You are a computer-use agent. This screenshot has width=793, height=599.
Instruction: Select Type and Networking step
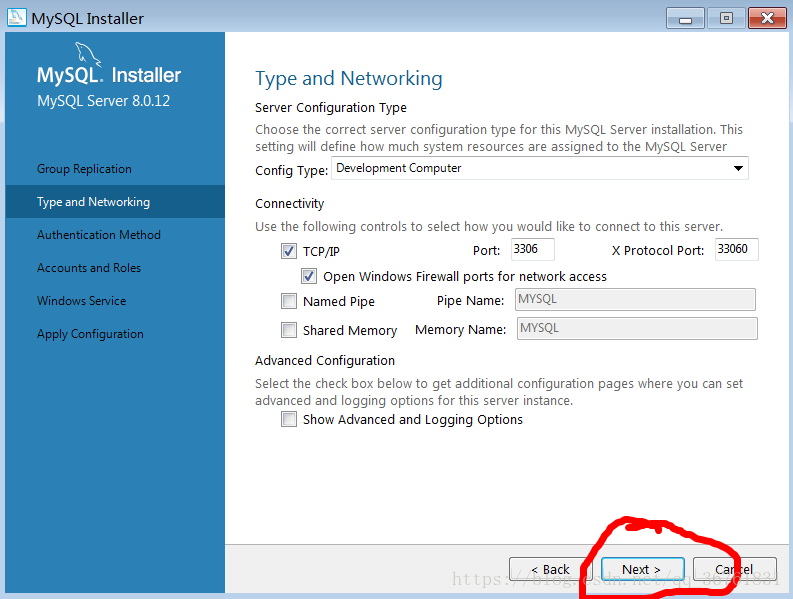115,201
